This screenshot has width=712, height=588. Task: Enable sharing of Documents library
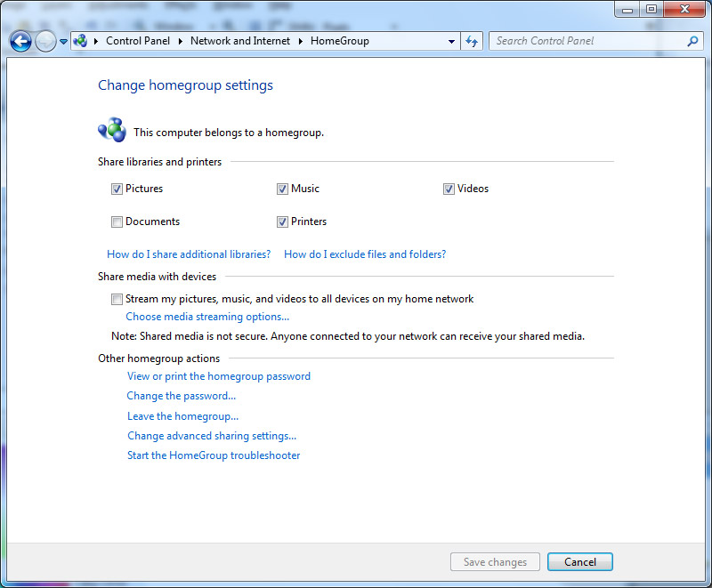coord(117,222)
